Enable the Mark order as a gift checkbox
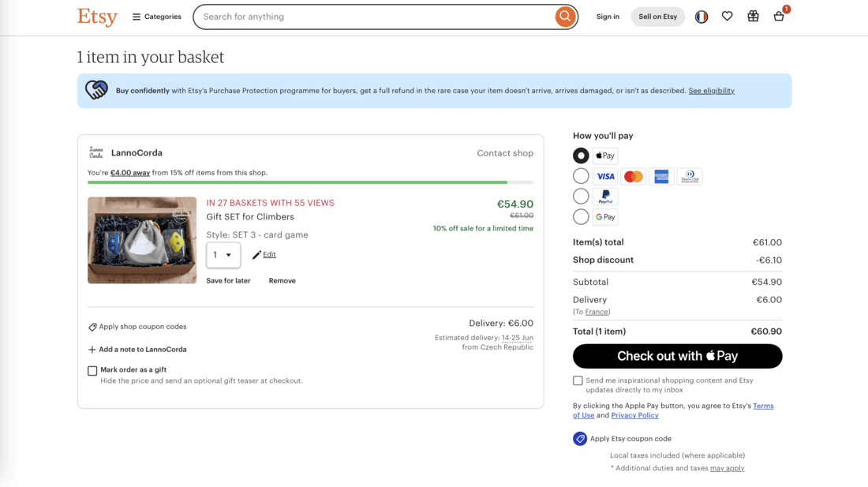The image size is (868, 487). pyautogui.click(x=92, y=369)
